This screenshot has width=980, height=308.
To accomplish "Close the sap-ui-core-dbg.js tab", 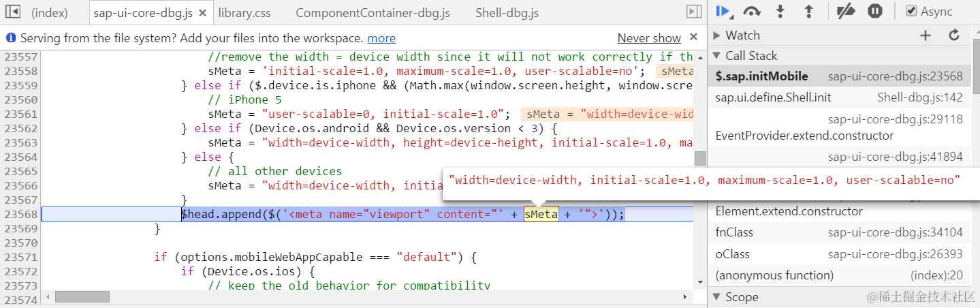I will 202,13.
